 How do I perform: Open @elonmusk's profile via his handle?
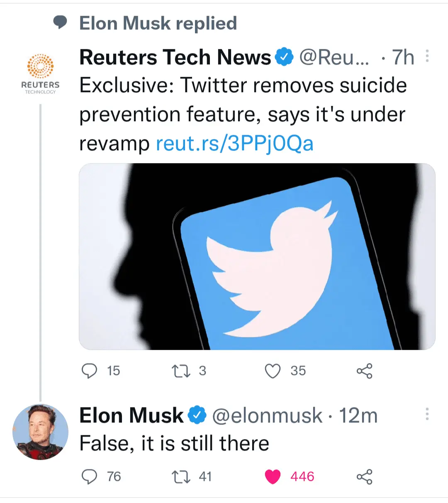coord(265,415)
